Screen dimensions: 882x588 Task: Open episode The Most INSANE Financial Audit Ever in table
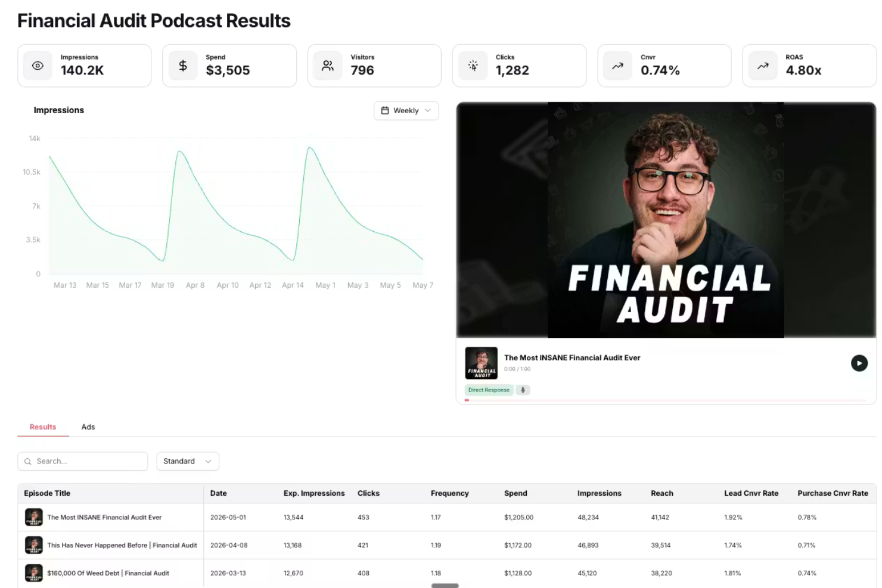(x=104, y=517)
